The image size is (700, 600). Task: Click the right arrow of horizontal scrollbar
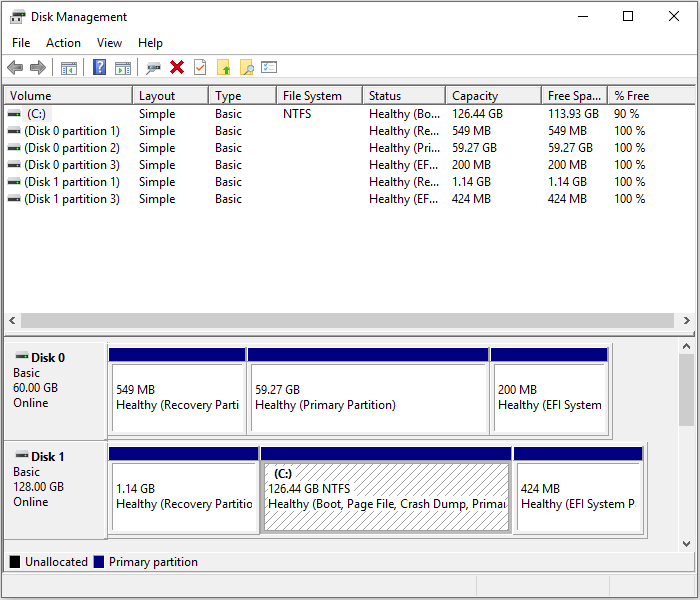[686, 320]
